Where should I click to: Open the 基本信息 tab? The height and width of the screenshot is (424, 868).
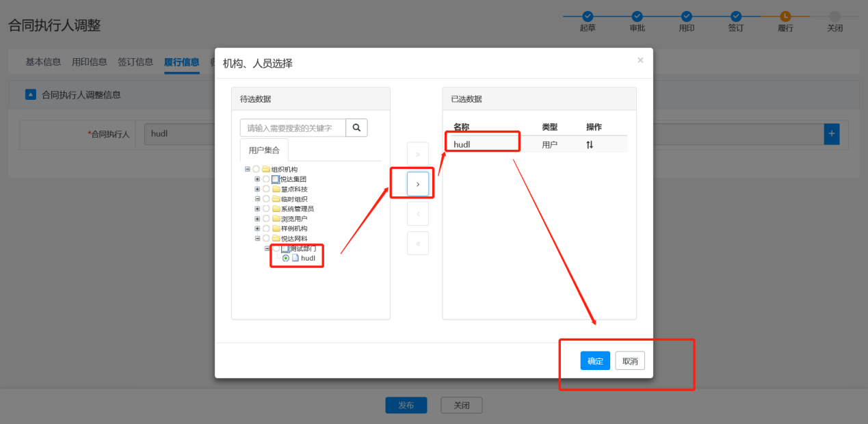(x=43, y=62)
